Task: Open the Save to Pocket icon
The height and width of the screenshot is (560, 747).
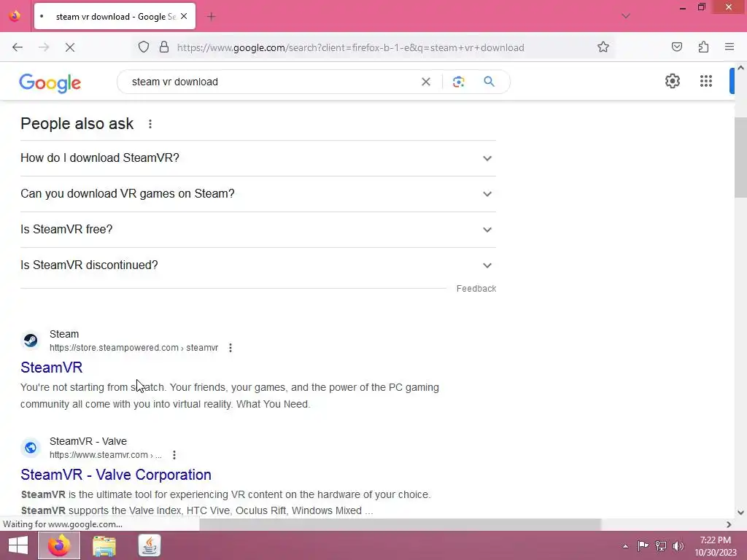Action: [676, 47]
